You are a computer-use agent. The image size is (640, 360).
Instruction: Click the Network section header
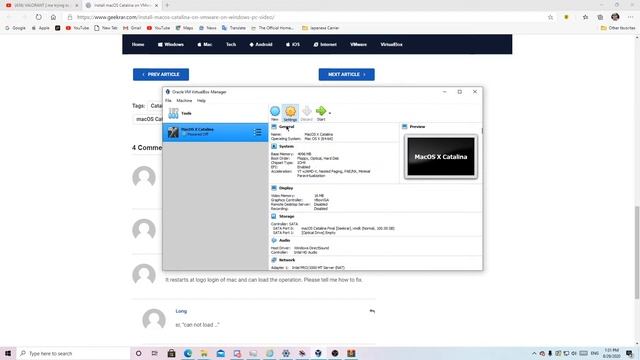287,260
